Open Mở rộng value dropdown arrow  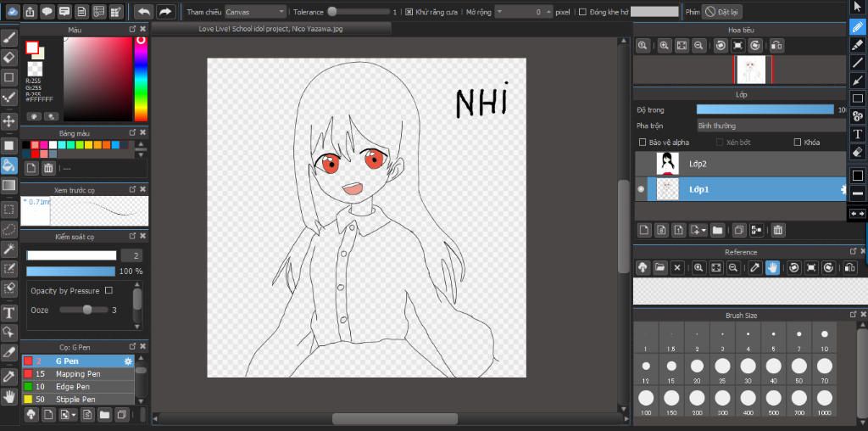point(500,12)
